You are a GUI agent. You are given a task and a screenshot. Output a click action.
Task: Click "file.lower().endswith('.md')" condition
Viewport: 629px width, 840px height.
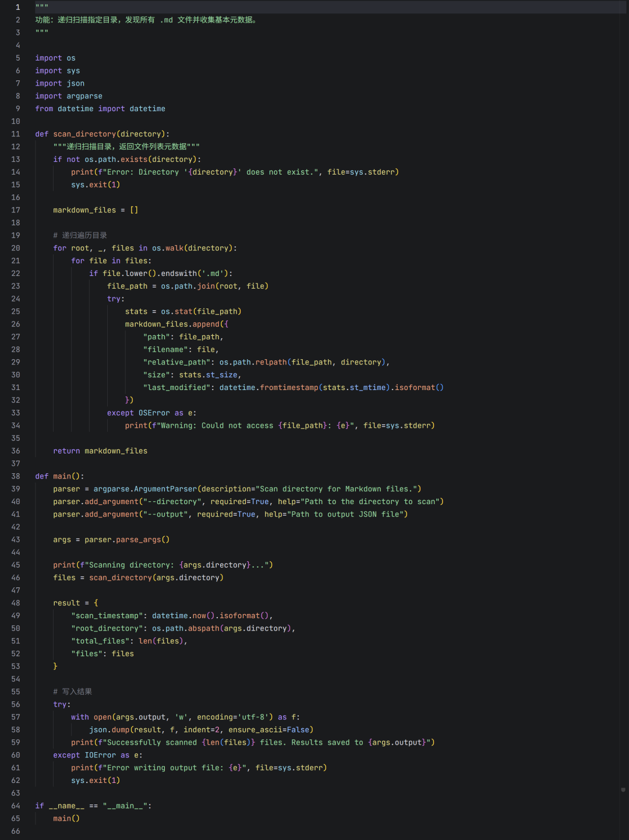pyautogui.click(x=165, y=274)
